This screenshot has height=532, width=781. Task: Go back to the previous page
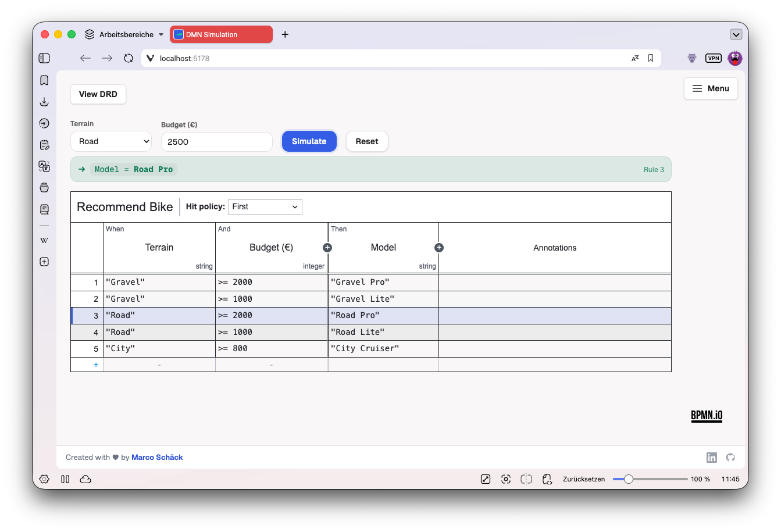pos(85,58)
